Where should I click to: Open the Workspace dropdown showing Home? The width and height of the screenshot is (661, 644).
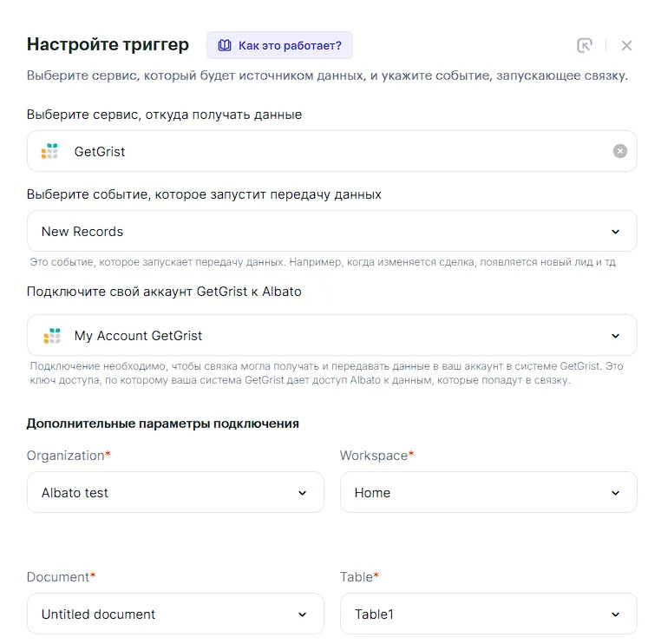488,493
